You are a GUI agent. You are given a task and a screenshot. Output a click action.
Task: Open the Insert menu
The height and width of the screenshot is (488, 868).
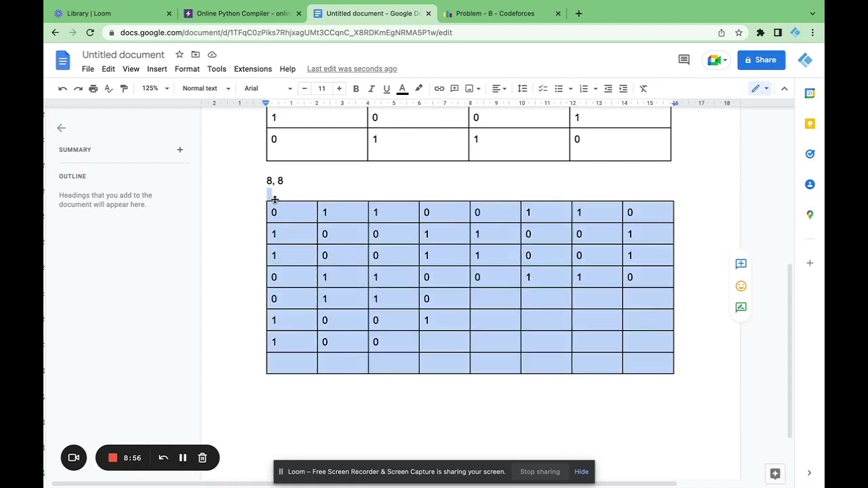(157, 69)
